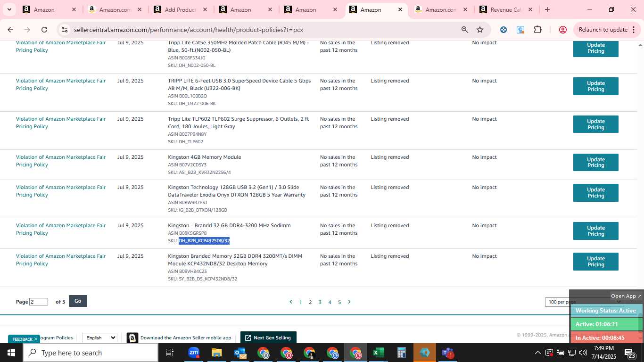Go to the previous results page arrow
The height and width of the screenshot is (362, 644).
tap(291, 302)
